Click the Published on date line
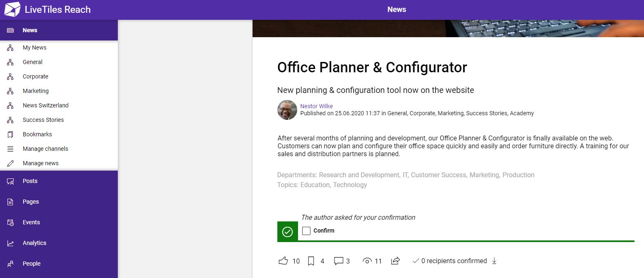This screenshot has width=644, height=278. pyautogui.click(x=417, y=113)
